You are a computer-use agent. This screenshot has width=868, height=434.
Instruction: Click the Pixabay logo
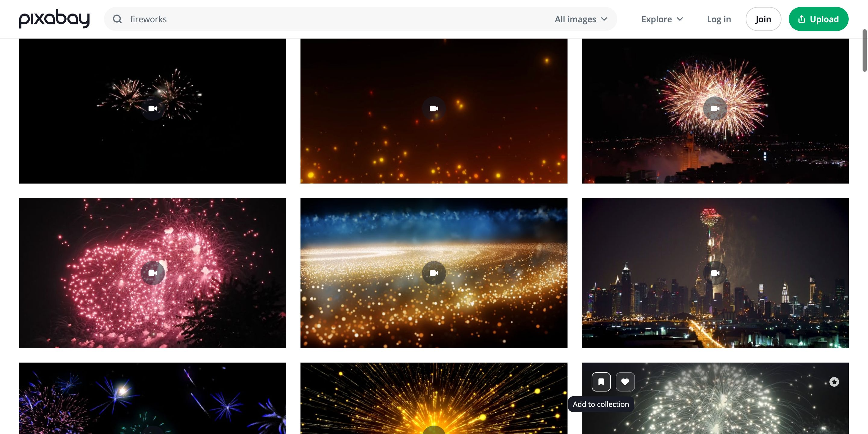click(x=54, y=19)
